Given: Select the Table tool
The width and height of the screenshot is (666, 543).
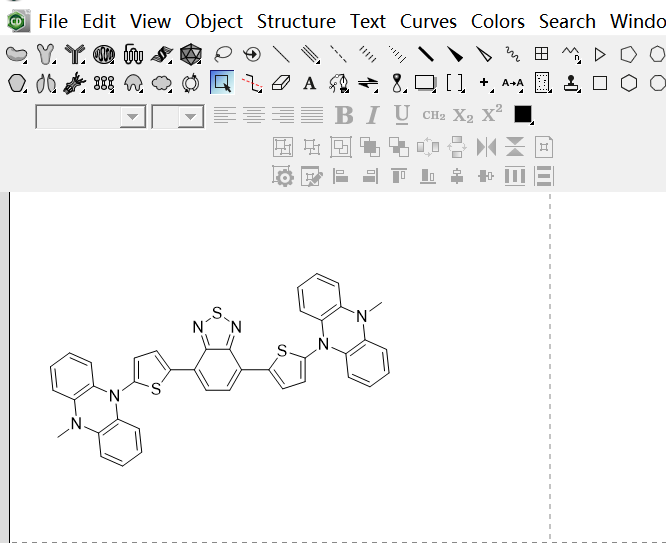Looking at the screenshot, I should coord(542,54).
